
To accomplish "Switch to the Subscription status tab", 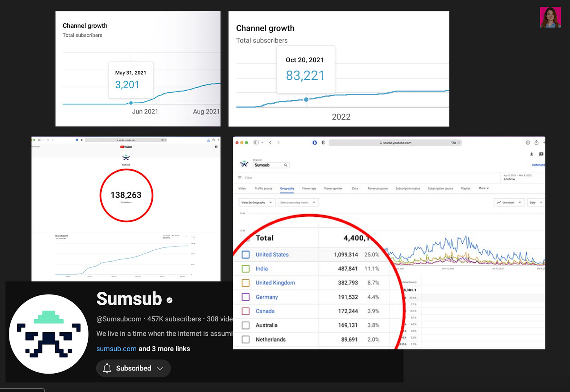I will pos(408,189).
